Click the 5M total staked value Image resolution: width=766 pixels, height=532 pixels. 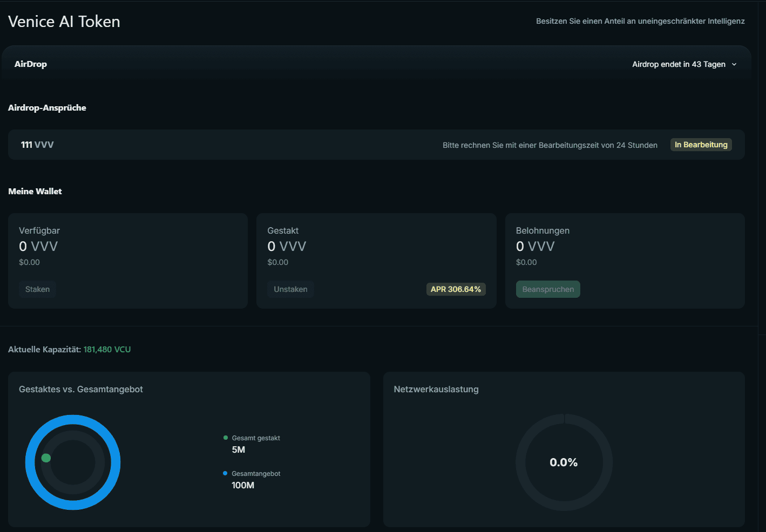pos(238,450)
